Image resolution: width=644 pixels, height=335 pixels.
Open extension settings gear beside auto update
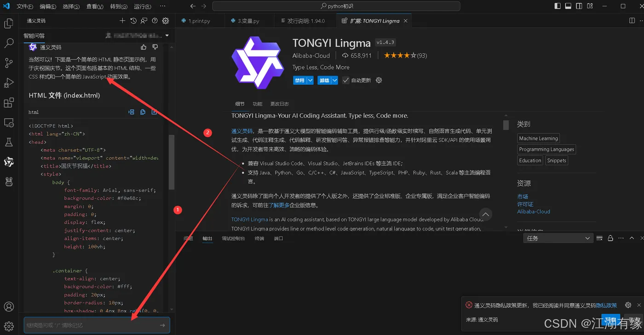point(379,80)
